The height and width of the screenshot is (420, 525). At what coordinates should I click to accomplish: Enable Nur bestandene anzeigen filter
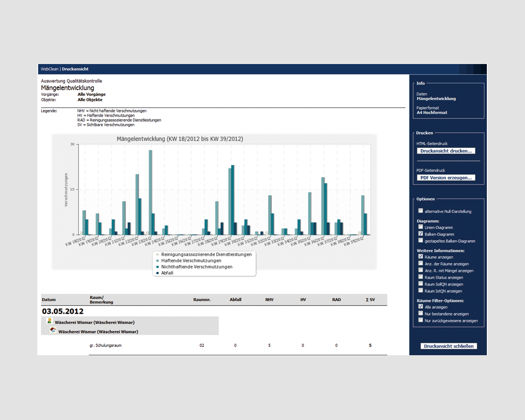coord(420,313)
